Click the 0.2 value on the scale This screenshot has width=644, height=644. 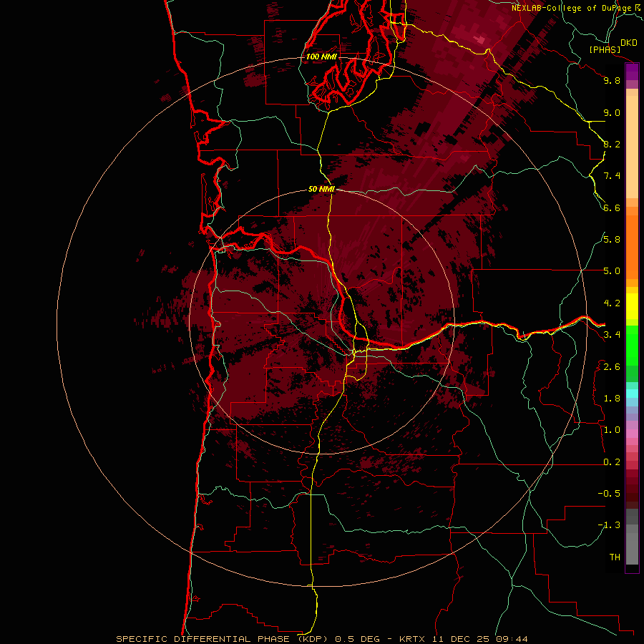point(612,462)
